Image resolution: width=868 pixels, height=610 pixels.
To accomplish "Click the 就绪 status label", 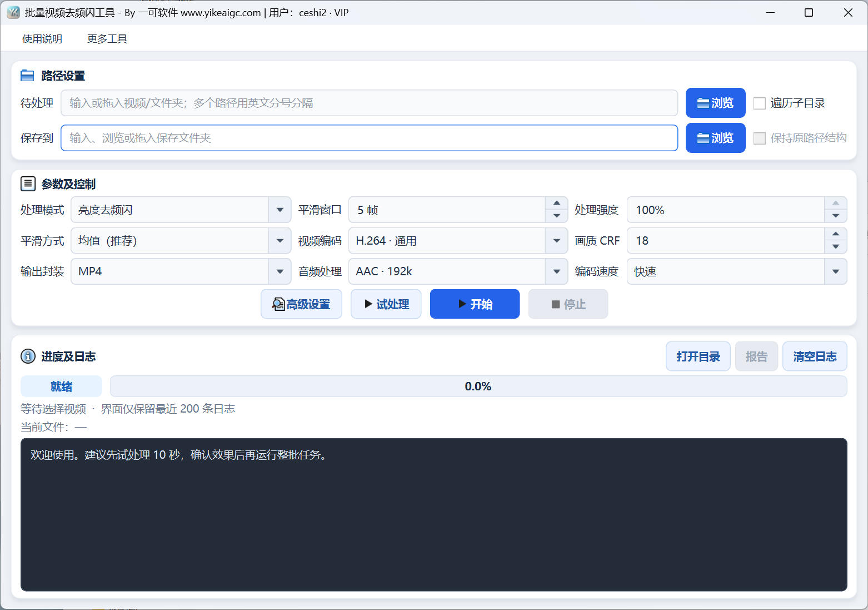I will click(x=61, y=386).
